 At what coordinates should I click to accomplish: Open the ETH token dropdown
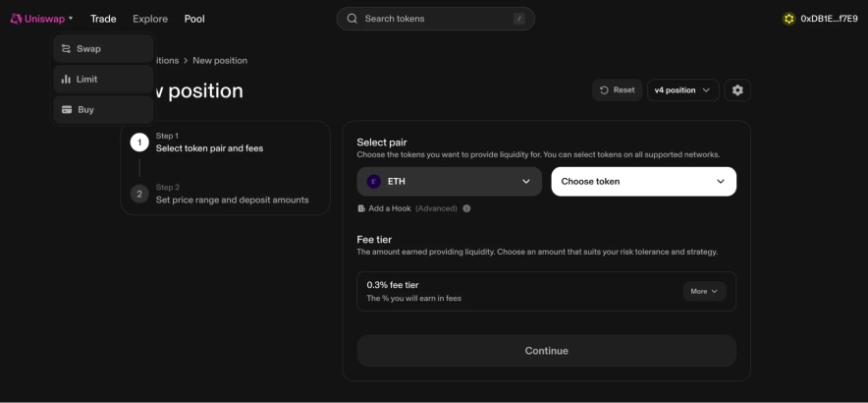449,182
